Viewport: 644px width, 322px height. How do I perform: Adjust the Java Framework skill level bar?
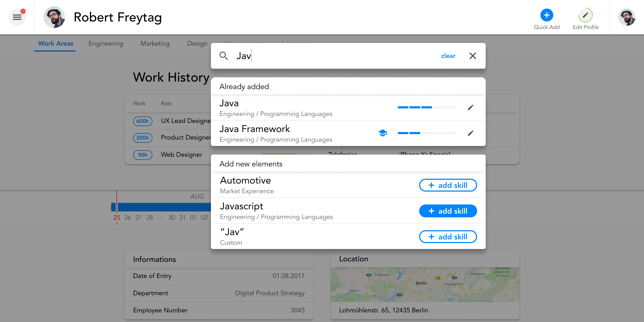[x=426, y=133]
